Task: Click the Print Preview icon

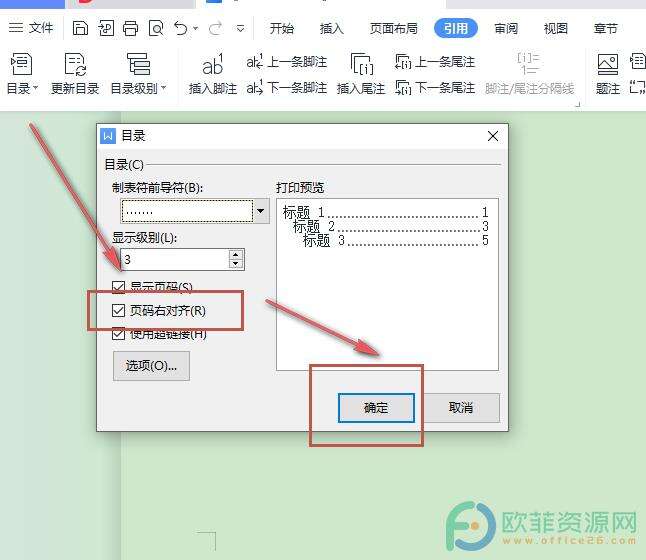Action: click(x=156, y=28)
